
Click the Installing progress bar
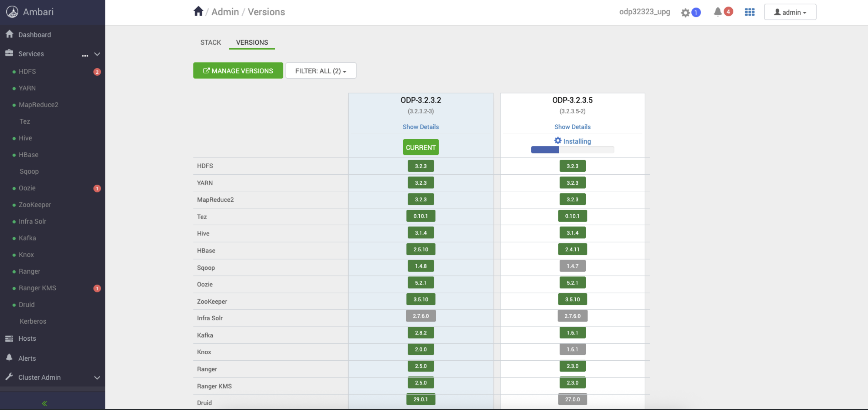[572, 150]
